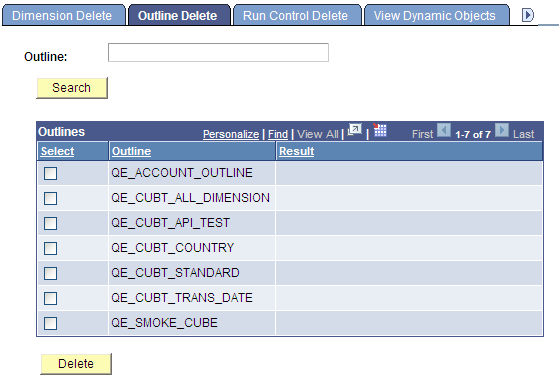This screenshot has height=381, width=559.
Task: Check the QE_CUBT_API_TEST row box
Action: pos(50,223)
